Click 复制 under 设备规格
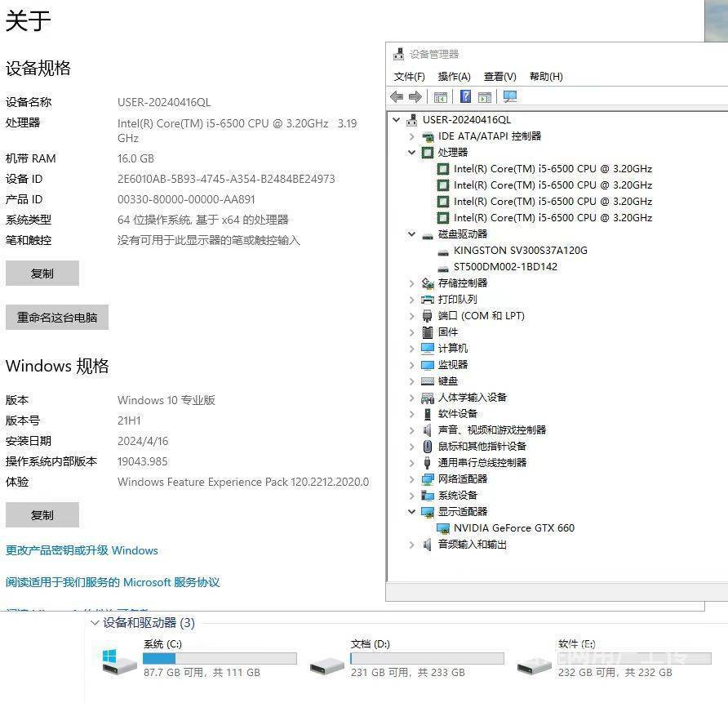This screenshot has width=728, height=703. point(42,274)
